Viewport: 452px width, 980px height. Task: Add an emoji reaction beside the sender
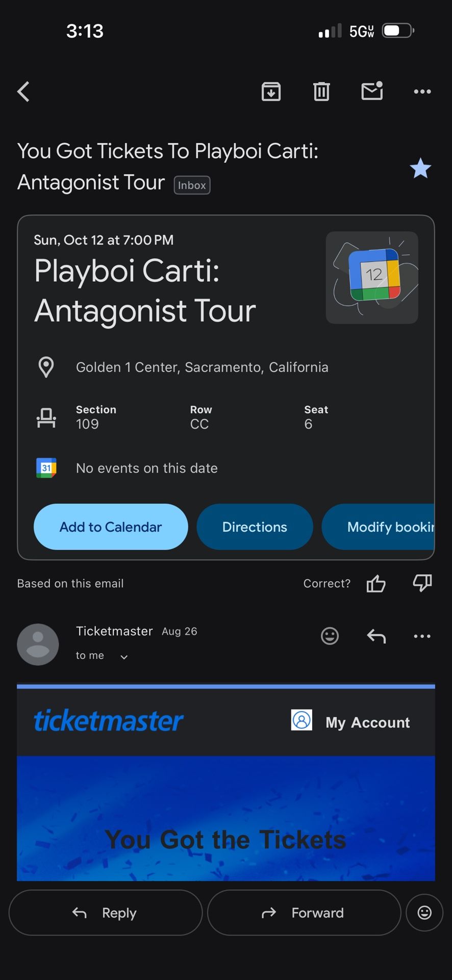coord(330,636)
